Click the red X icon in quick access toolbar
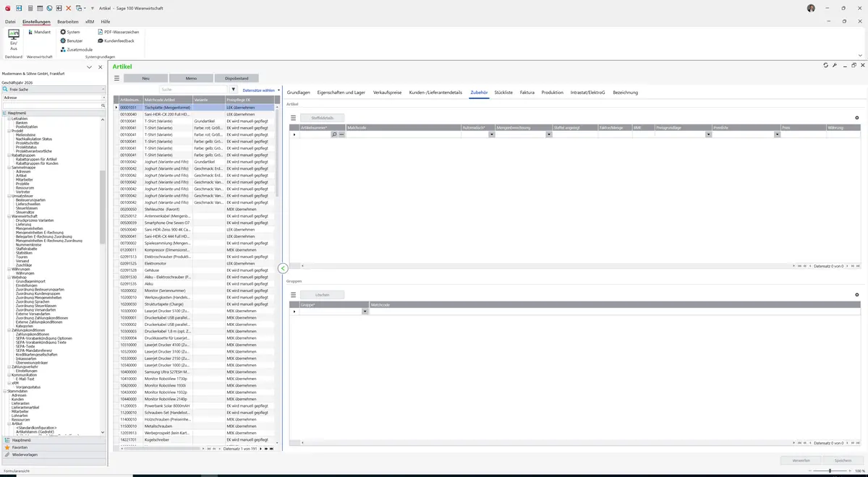This screenshot has height=477, width=868. [68, 8]
